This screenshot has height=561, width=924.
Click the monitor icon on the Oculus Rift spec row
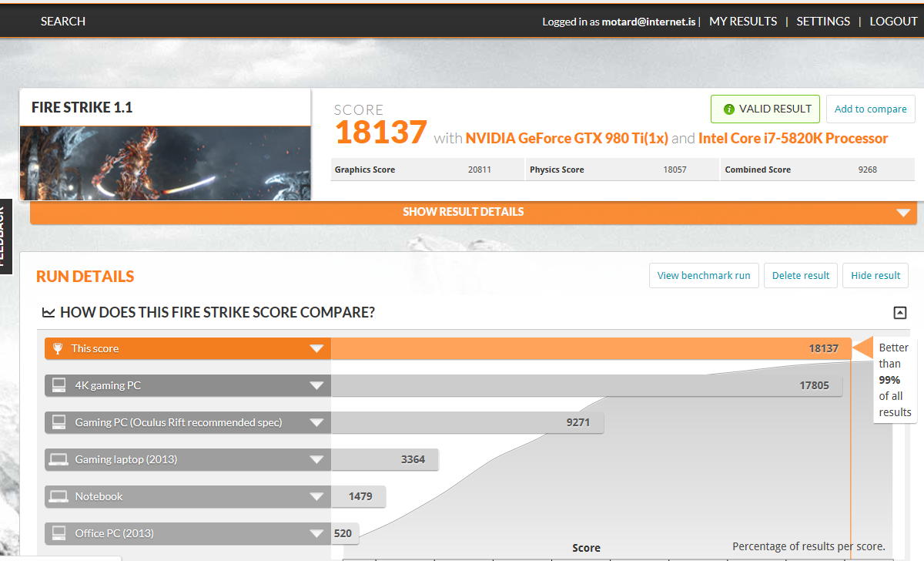pos(58,422)
